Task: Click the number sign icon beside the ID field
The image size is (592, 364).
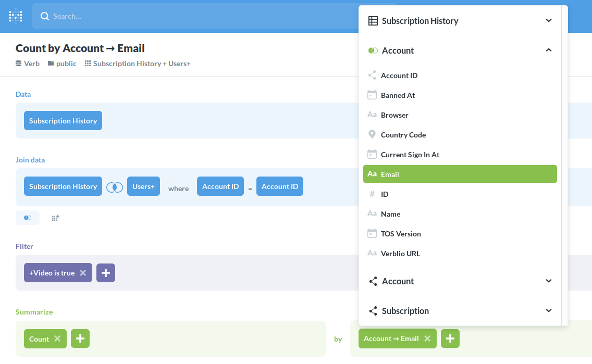Action: point(372,194)
